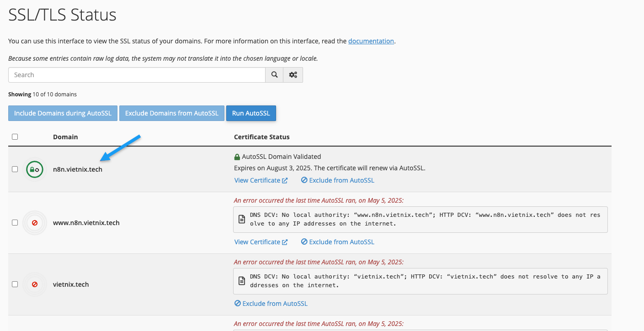The image size is (644, 331).
Task: Select the www.n8n.vietnix.tech domain name
Action: [86, 223]
